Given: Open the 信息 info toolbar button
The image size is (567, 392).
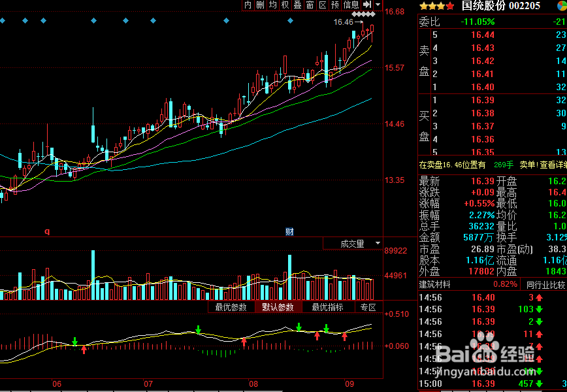Looking at the screenshot, I should (351, 5).
